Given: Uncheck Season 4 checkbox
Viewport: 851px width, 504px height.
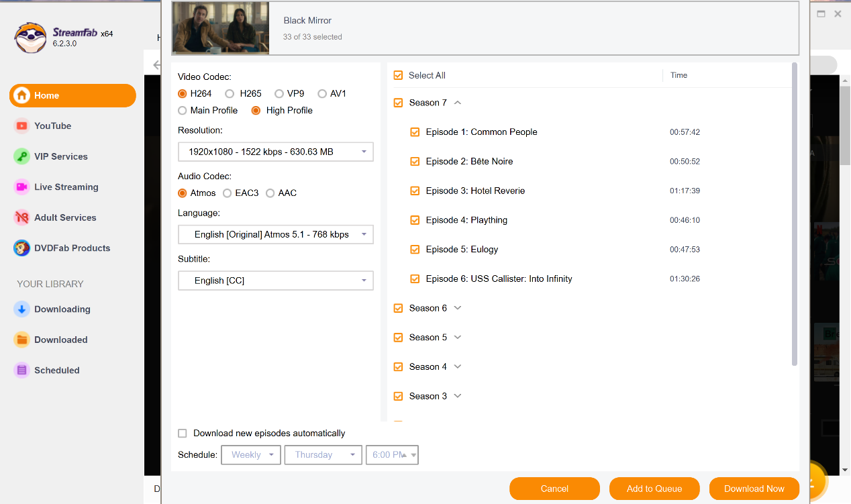Looking at the screenshot, I should pos(399,366).
